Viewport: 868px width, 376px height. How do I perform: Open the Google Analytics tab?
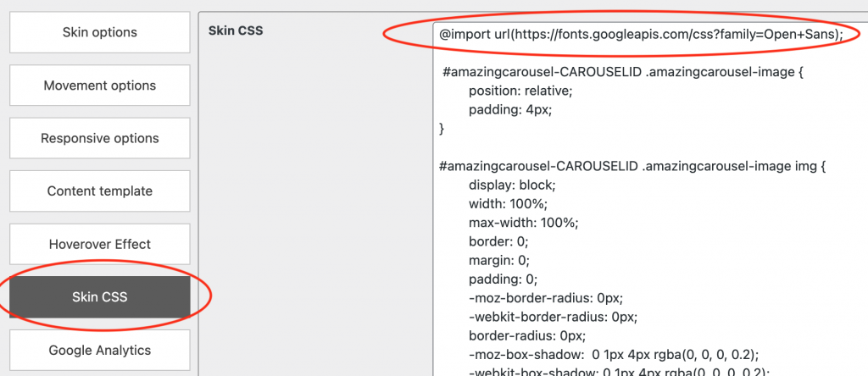pyautogui.click(x=99, y=350)
